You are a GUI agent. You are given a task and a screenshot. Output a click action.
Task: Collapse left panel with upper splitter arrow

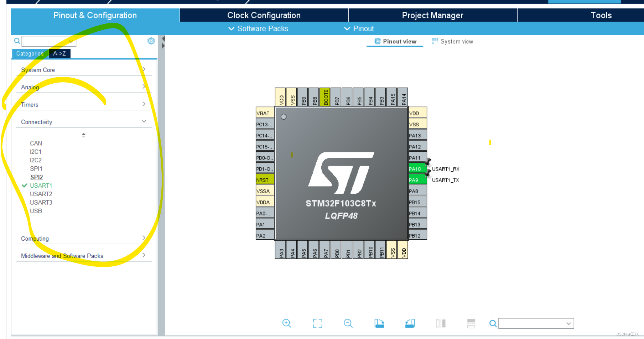(x=163, y=38)
